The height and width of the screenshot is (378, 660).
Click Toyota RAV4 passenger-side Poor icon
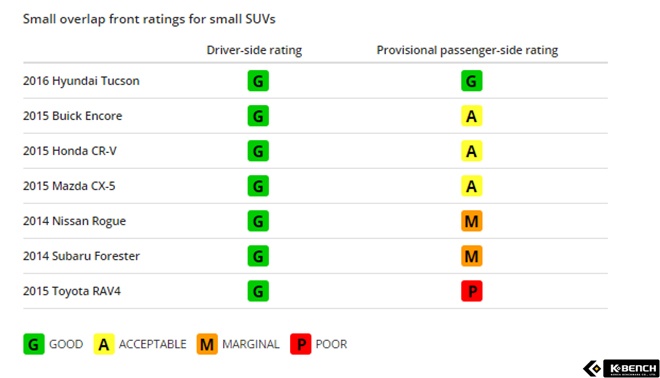tap(471, 291)
